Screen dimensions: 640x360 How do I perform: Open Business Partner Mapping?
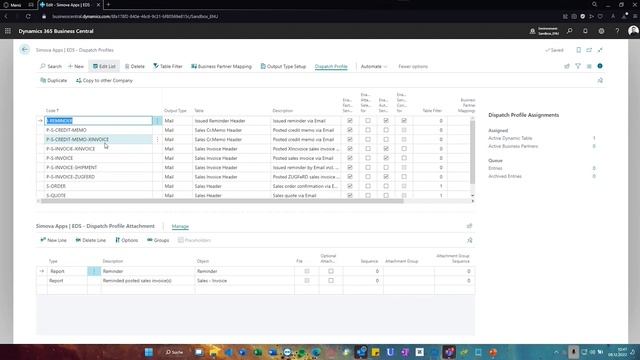(x=221, y=66)
